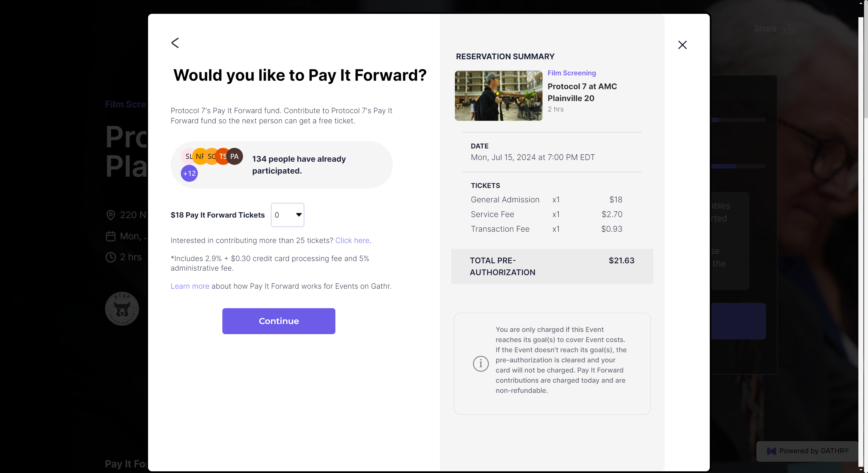Click the location pin icon
Viewport: 868px width, 473px height.
pos(110,215)
